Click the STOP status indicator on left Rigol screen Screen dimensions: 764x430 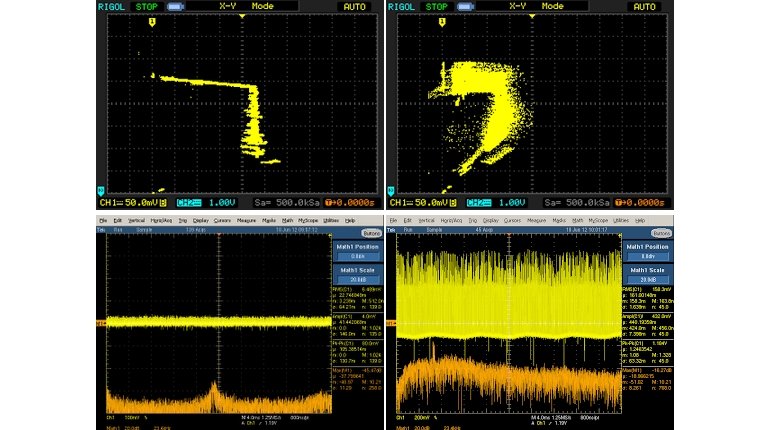[x=146, y=6]
